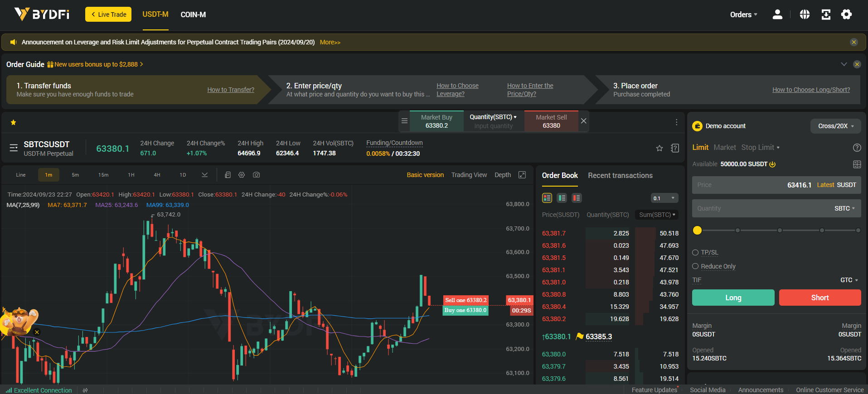The width and height of the screenshot is (868, 394).
Task: Open the top-right settings gear
Action: (846, 14)
